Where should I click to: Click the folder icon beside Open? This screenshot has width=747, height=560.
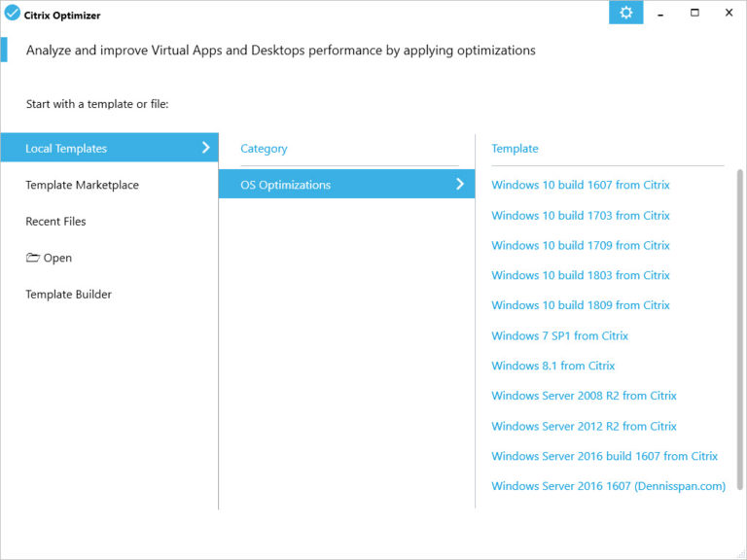click(x=32, y=259)
